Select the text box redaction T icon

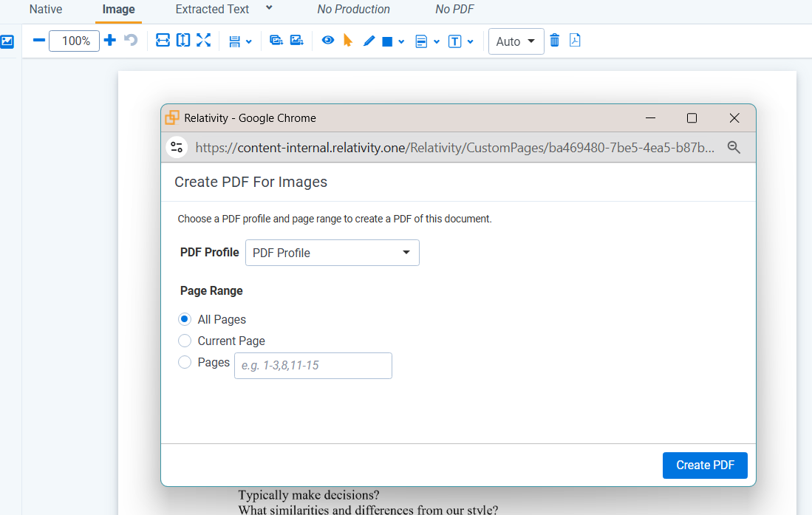[x=454, y=41]
